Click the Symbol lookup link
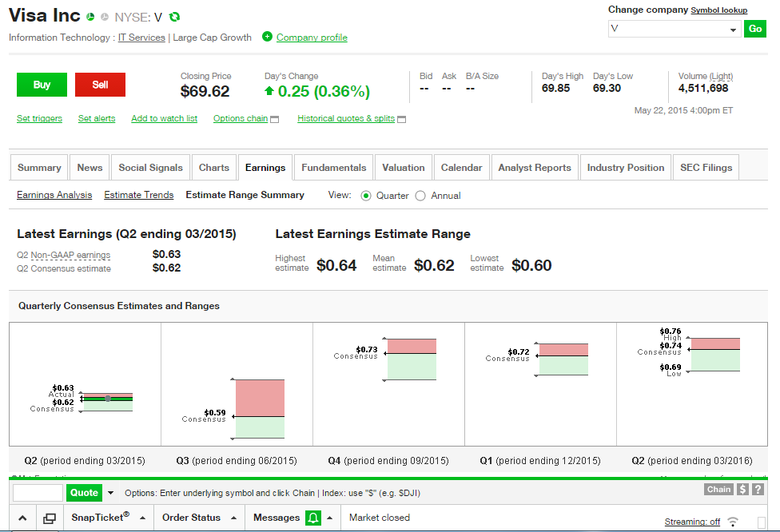The height and width of the screenshot is (532, 780). [x=718, y=10]
